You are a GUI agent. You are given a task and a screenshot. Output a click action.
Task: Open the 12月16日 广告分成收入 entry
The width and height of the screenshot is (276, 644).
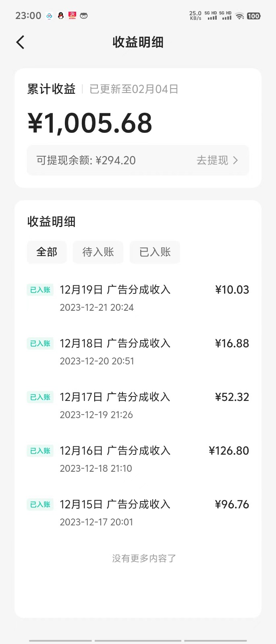click(x=115, y=451)
